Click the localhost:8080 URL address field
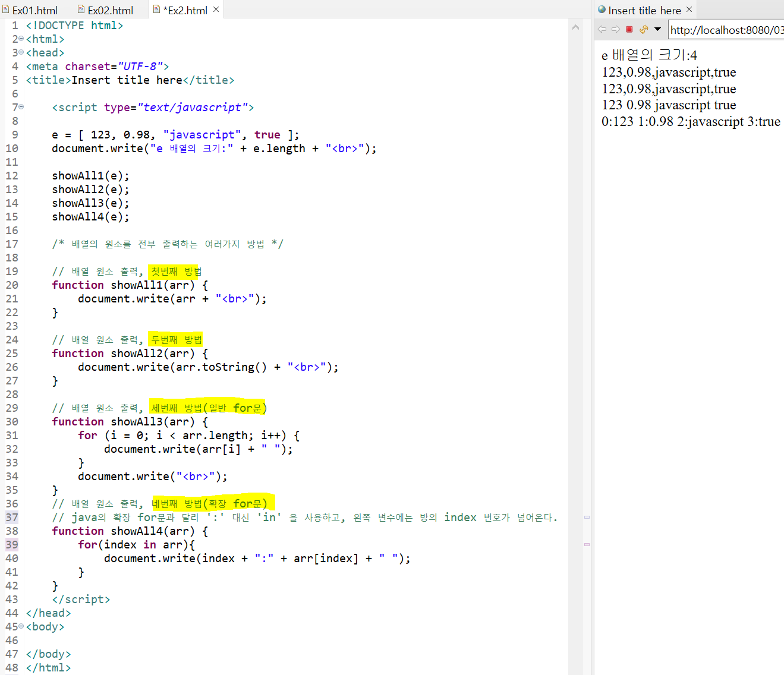Image resolution: width=784 pixels, height=675 pixels. (726, 30)
